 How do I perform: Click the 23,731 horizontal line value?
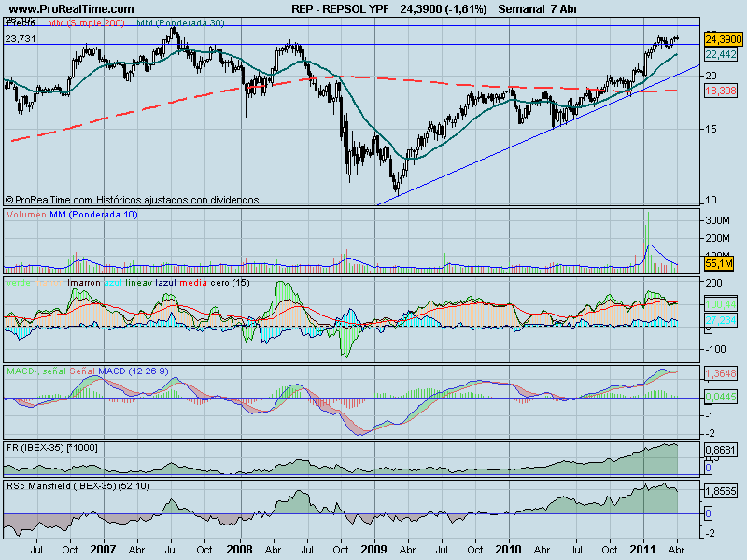21,38
